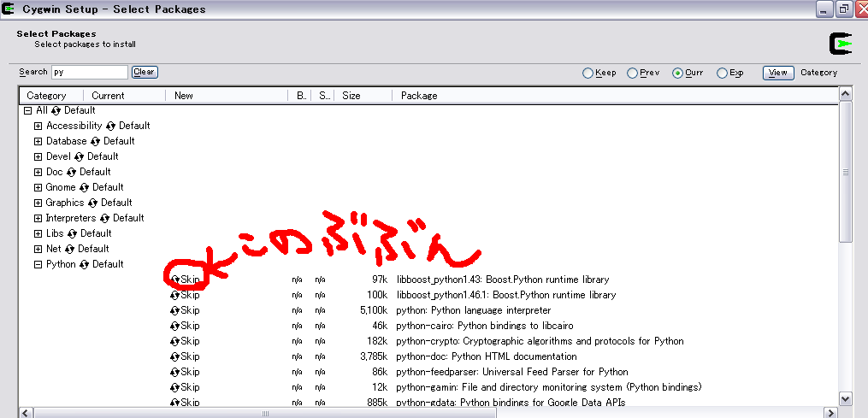Expand the Libs category
868x418 pixels.
(x=38, y=233)
